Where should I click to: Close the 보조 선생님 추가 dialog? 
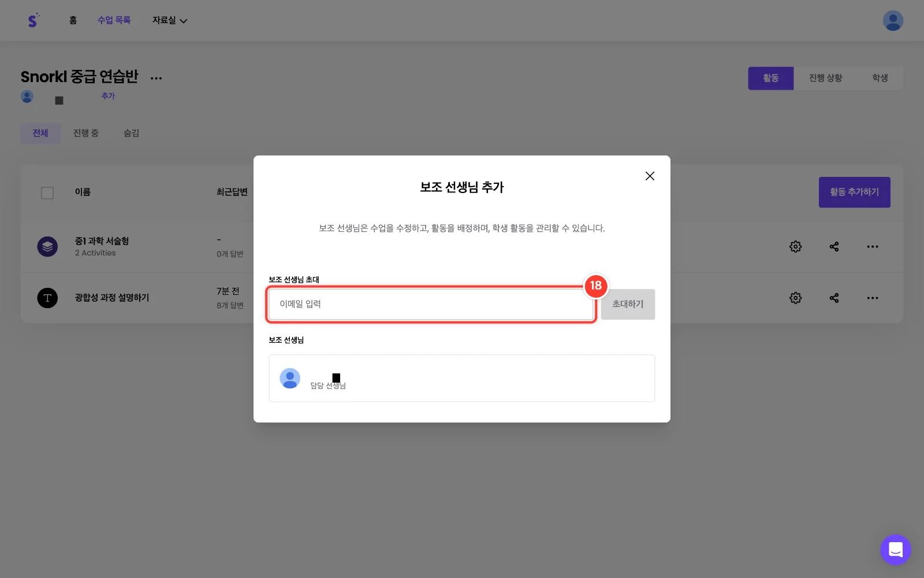click(x=650, y=176)
